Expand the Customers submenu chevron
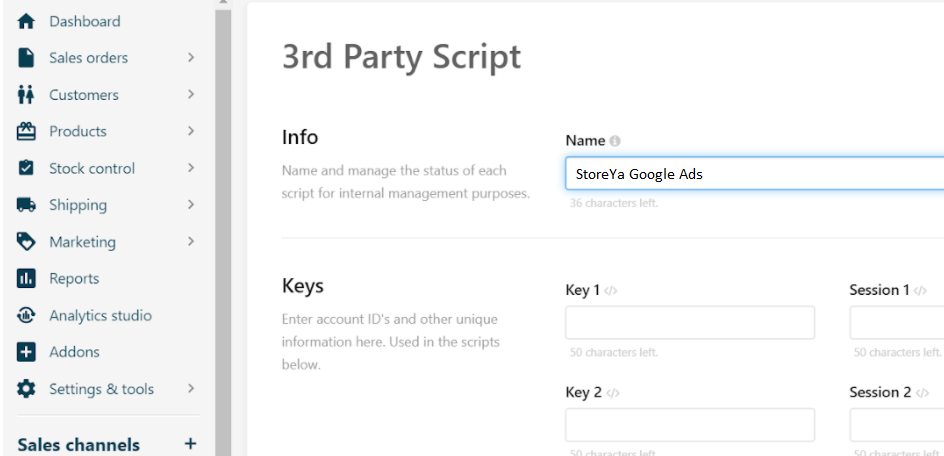 [190, 95]
